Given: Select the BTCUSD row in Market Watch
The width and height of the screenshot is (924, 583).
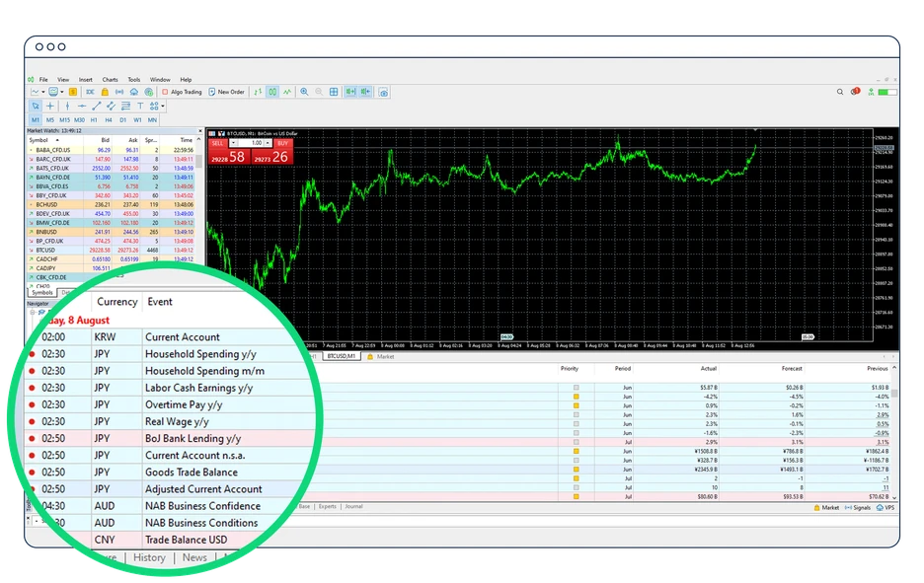Looking at the screenshot, I should click(x=112, y=251).
